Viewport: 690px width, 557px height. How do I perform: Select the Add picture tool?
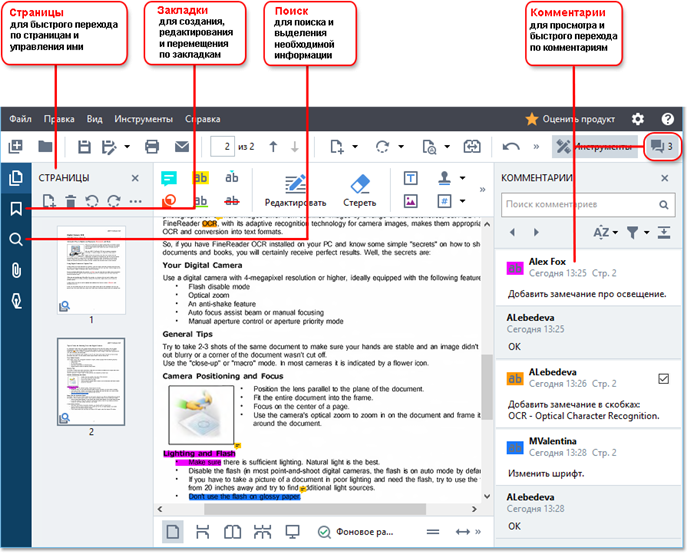pos(411,202)
